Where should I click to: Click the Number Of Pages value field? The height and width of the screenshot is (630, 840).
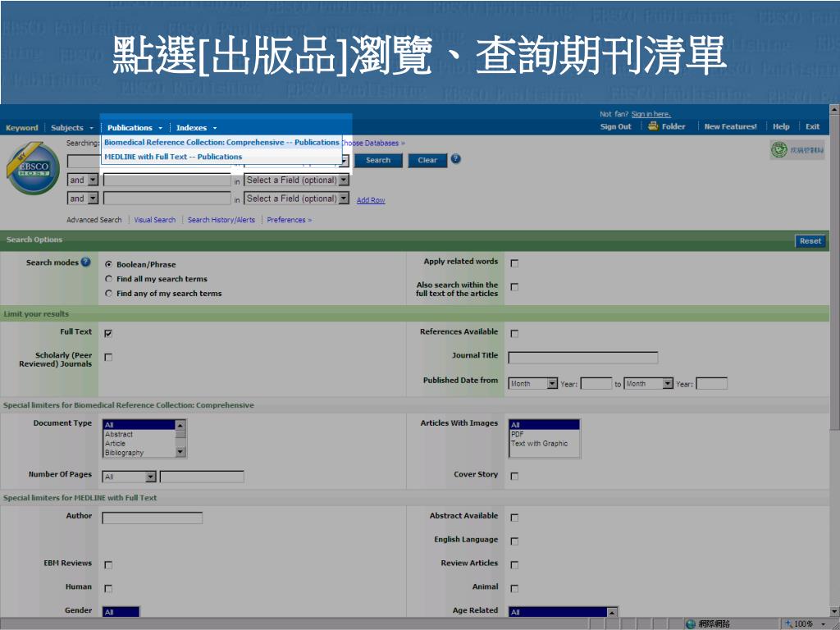click(202, 477)
